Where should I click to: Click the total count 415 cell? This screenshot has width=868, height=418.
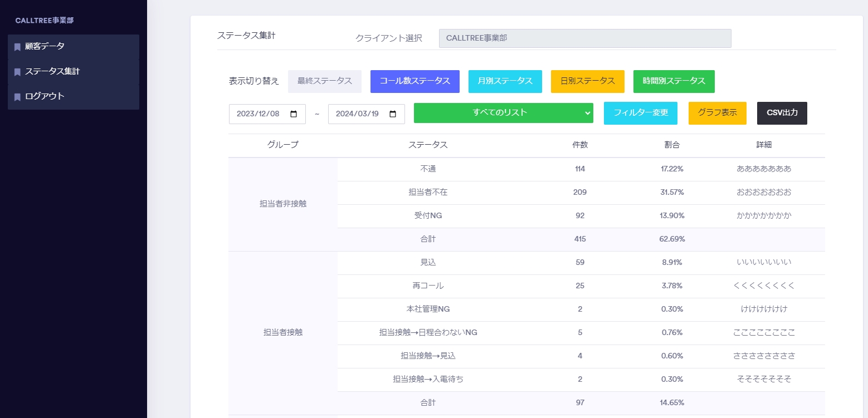click(580, 239)
